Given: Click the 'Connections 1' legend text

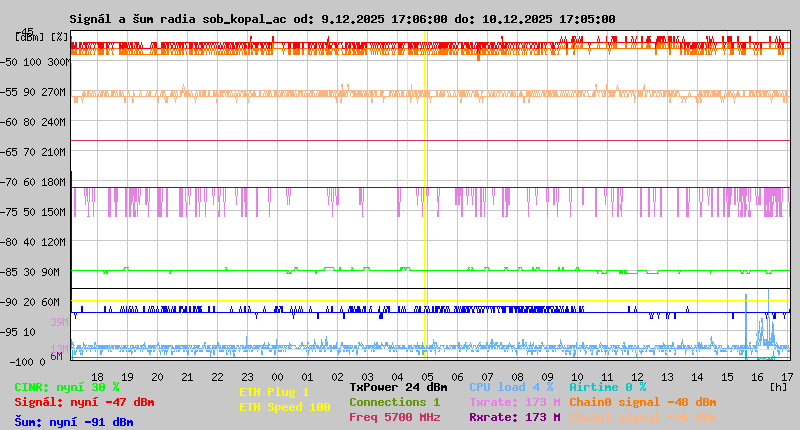Looking at the screenshot, I should pos(395,402).
